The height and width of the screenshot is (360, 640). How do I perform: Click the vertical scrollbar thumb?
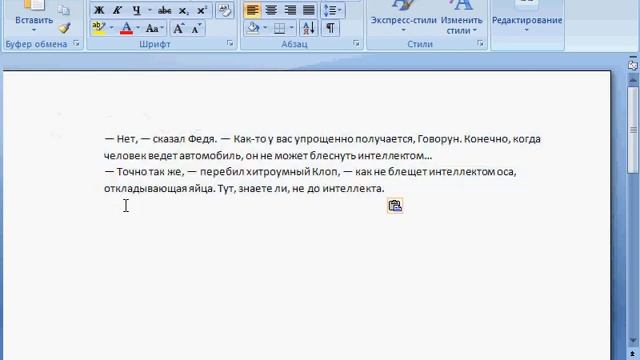click(x=633, y=130)
